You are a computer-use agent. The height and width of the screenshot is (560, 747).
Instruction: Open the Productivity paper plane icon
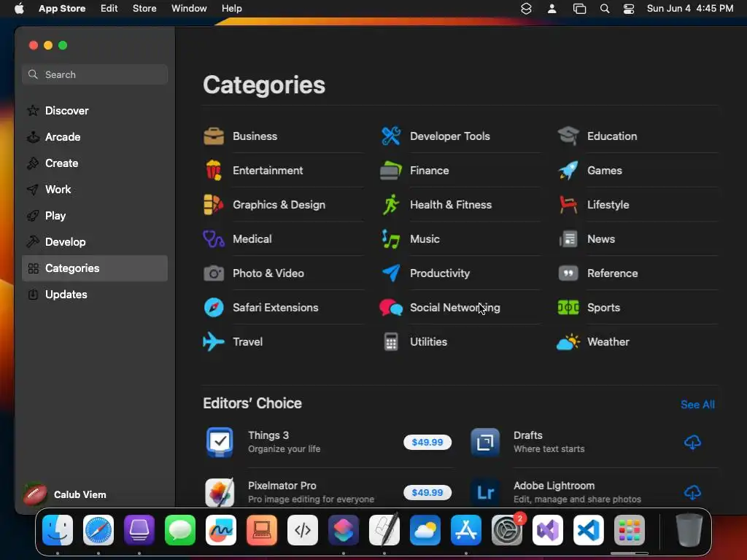tap(391, 273)
